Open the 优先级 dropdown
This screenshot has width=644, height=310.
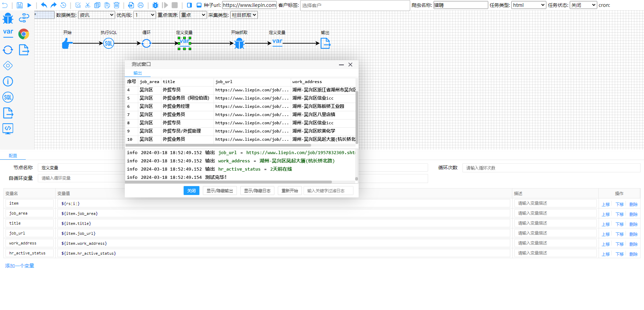click(144, 15)
